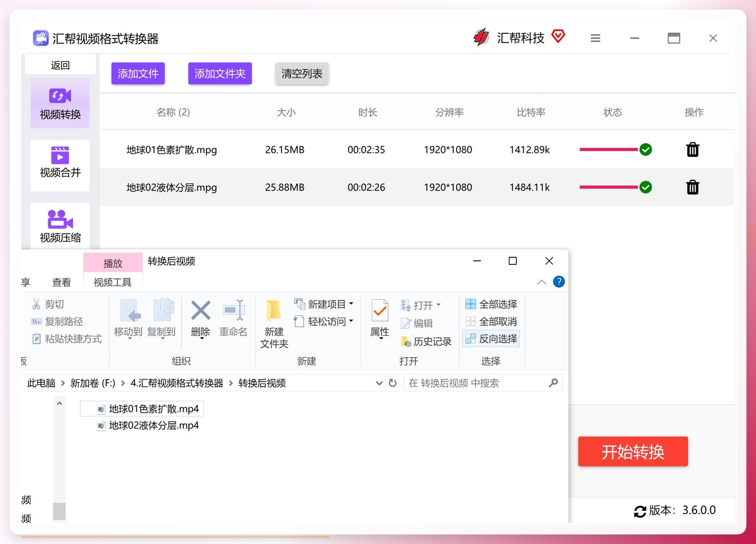Switch to the 查看 ribbon tab
Image resolution: width=756 pixels, height=544 pixels.
pos(61,282)
